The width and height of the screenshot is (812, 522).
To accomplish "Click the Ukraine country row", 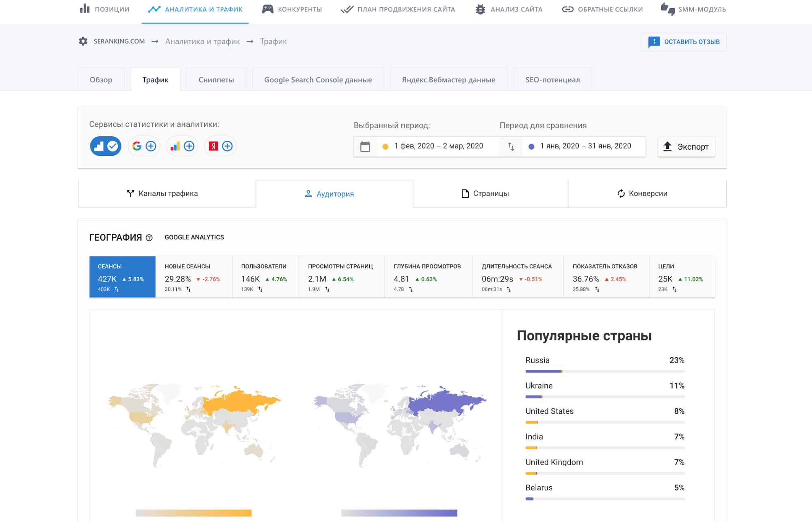I will tap(604, 390).
